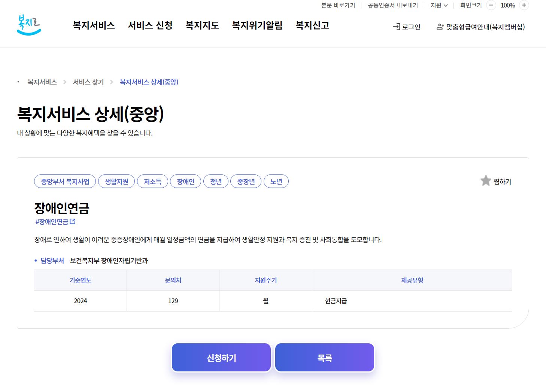Click the 복지로 logo

(29, 24)
